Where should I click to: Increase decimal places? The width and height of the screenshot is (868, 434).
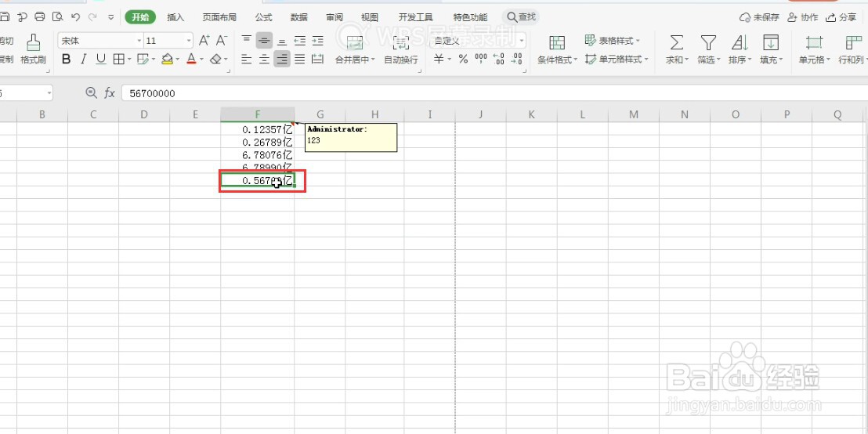499,60
